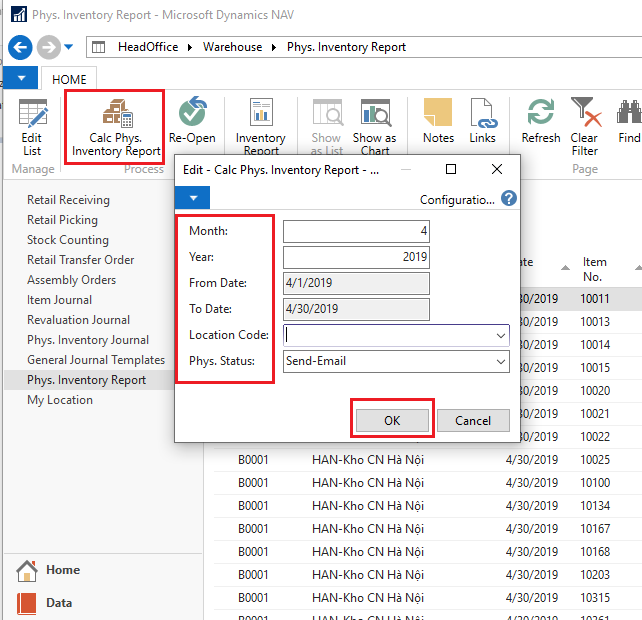Open the Inventory Report ribbon action
The width and height of the screenshot is (642, 620).
pos(261,126)
